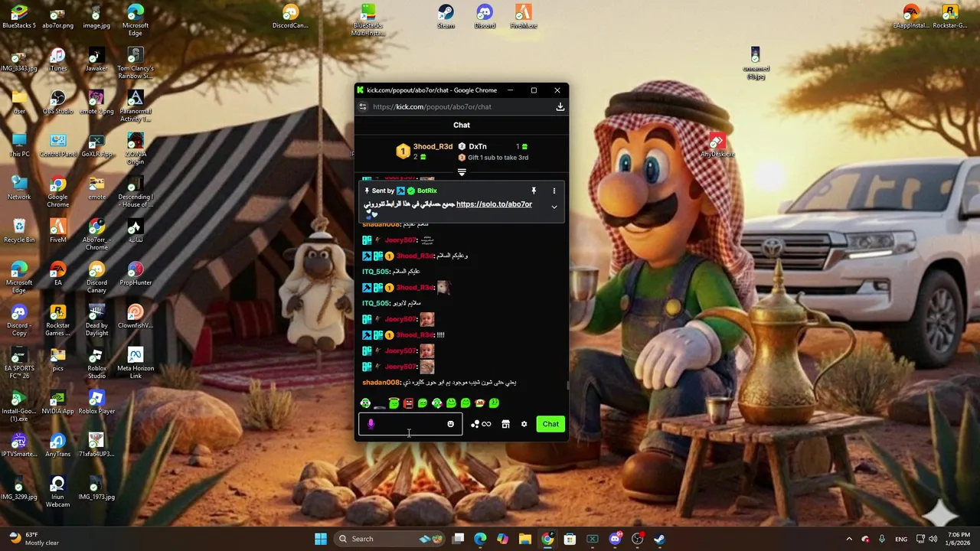Select NVIDIA App desktop icon

(x=58, y=403)
